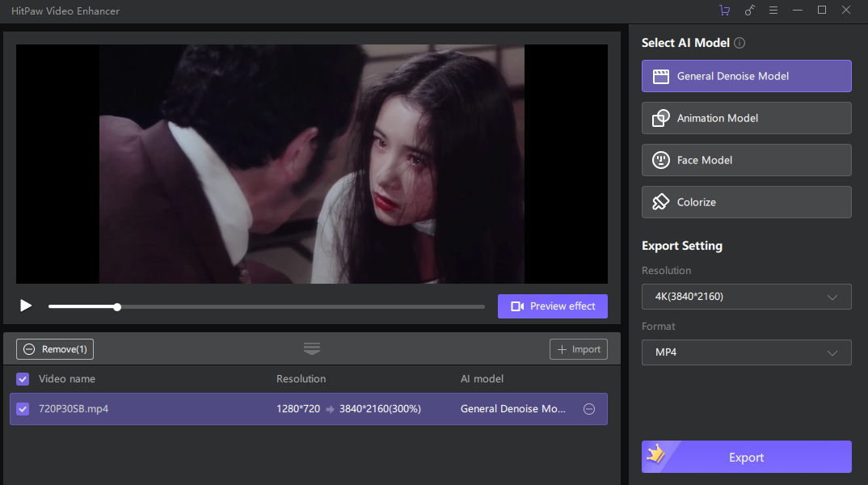This screenshot has width=868, height=485.
Task: Click the 720P30SB.mp4 file name
Action: coord(74,409)
